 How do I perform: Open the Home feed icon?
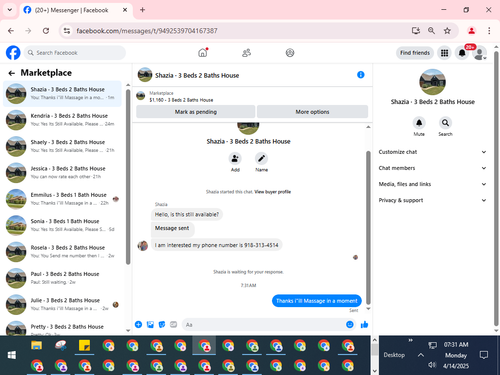pos(203,53)
